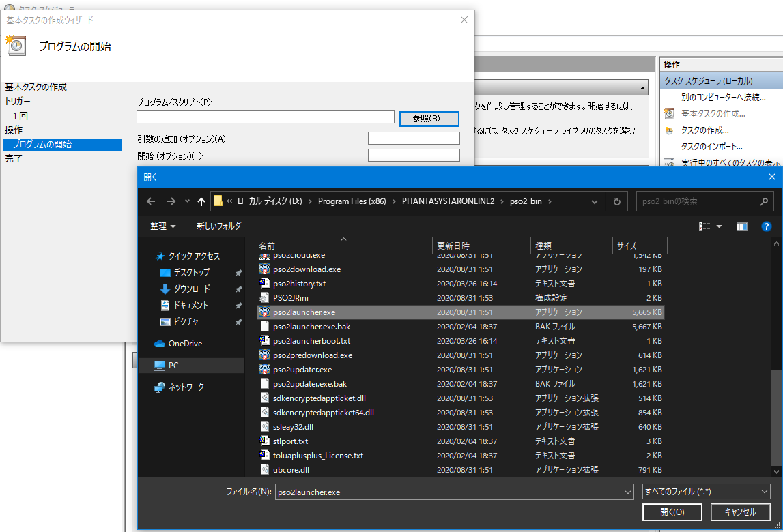
Task: Select ubcore.dll file icon
Action: click(265, 470)
